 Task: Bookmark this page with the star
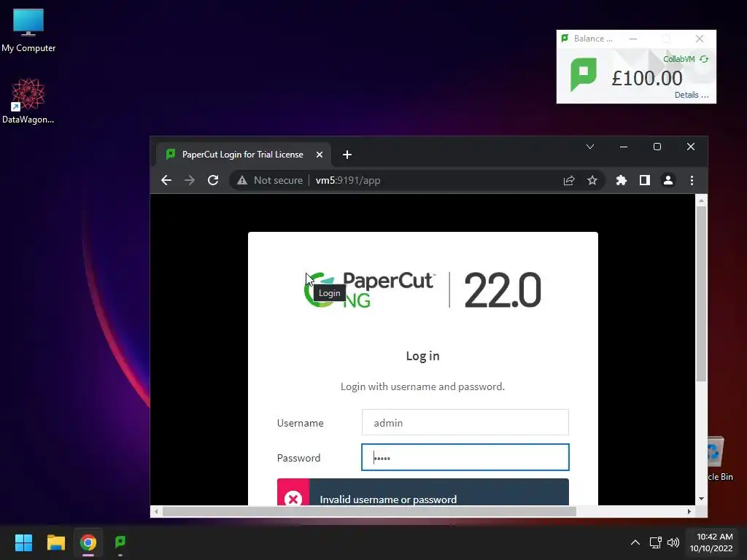[x=592, y=180]
